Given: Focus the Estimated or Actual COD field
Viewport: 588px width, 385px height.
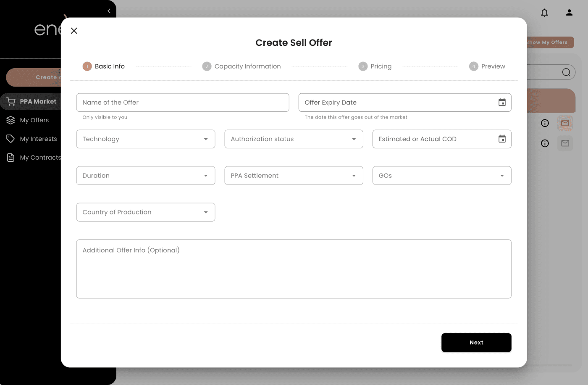Looking at the screenshot, I should (442, 139).
